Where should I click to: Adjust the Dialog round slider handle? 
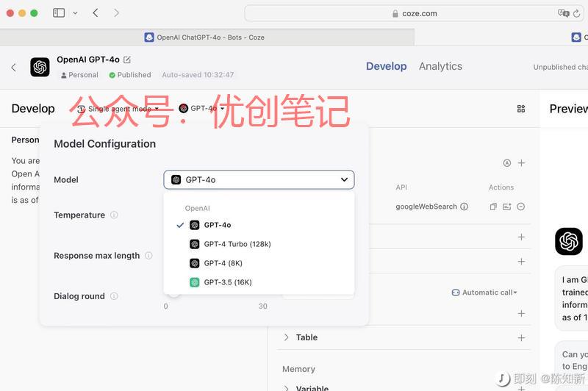tap(173, 294)
